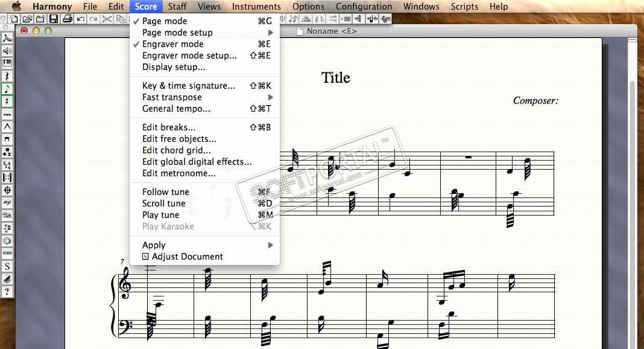Choose Edit metronome... menu item
This screenshot has width=644, height=349.
click(204, 173)
